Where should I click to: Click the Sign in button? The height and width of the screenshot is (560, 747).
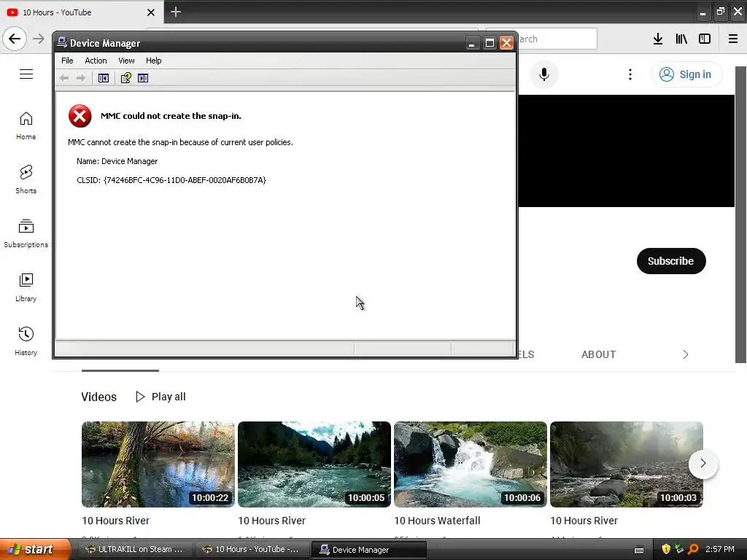[x=686, y=74]
